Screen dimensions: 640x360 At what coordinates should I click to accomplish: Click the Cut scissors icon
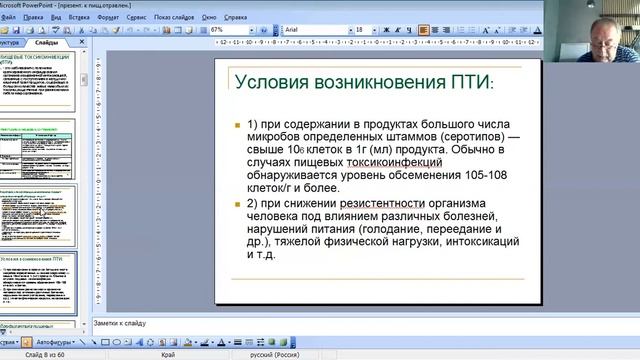(x=82, y=30)
